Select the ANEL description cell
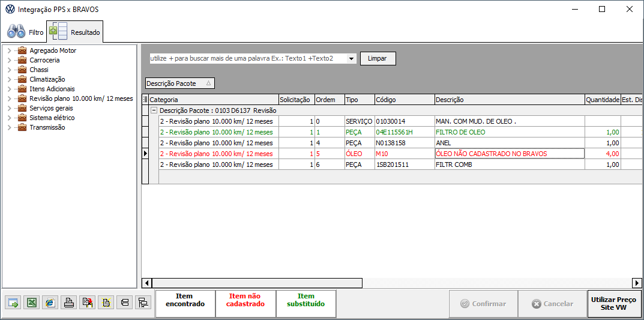 510,142
